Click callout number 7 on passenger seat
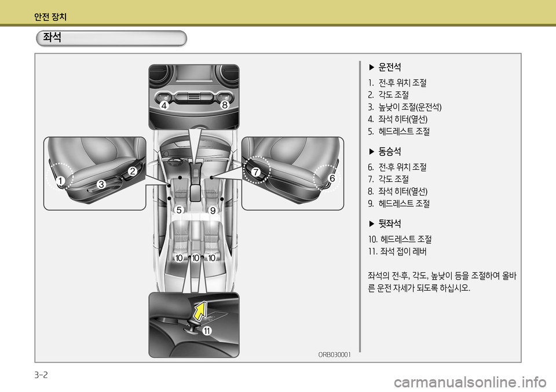Viewport: 556px width, 392px height. 255,172
